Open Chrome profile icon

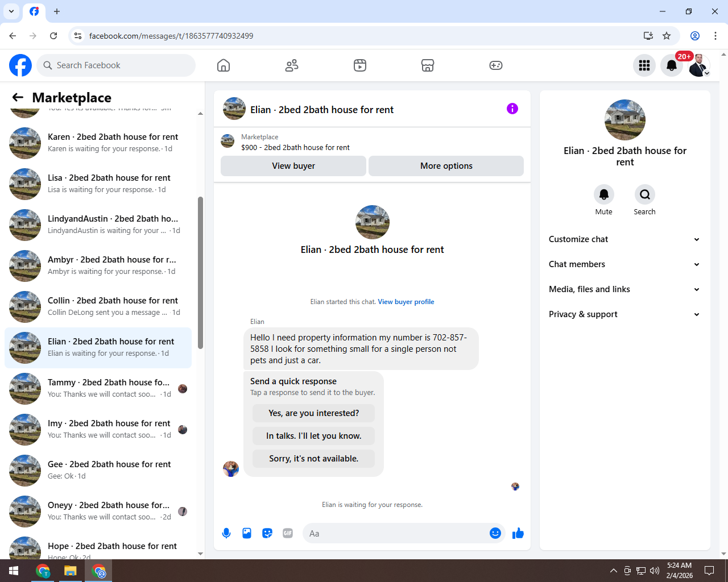pos(695,36)
